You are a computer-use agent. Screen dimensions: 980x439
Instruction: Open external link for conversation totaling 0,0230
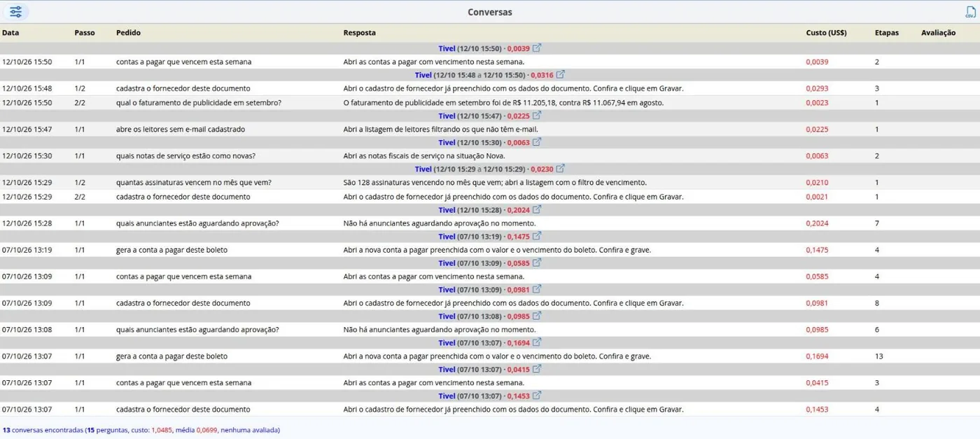[560, 169]
